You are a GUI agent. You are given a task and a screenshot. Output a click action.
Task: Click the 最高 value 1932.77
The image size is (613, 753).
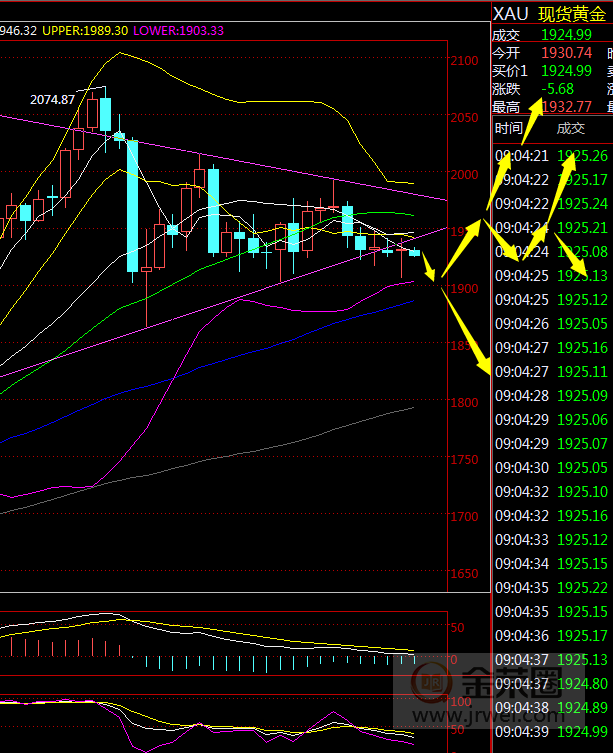click(566, 107)
